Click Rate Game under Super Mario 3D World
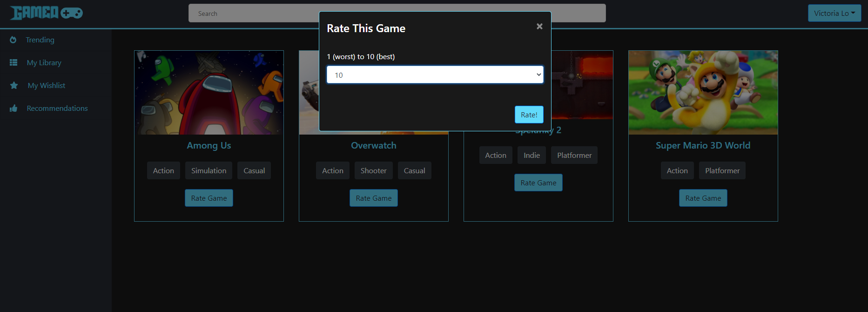Screen dimensions: 868x312 tap(703, 198)
